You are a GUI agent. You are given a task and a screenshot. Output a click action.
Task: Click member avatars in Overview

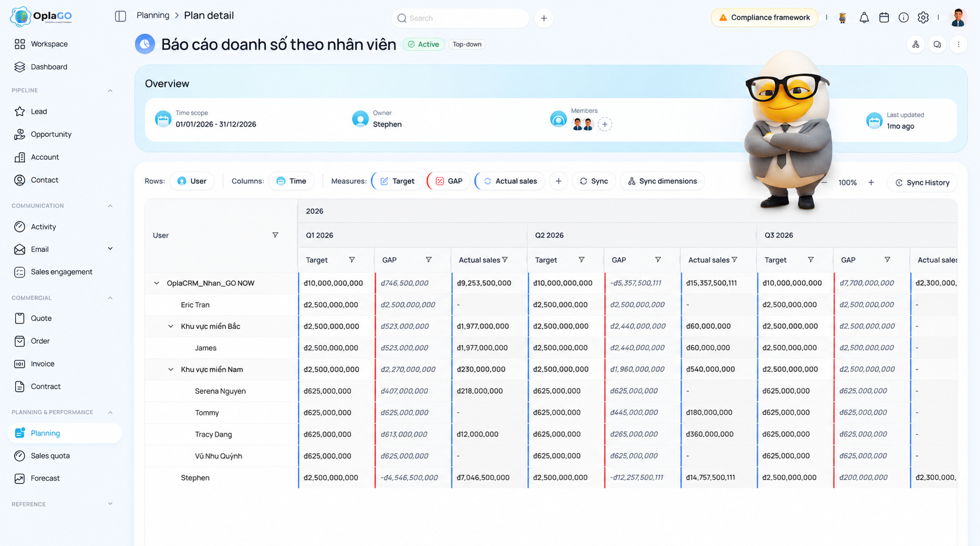tap(582, 124)
